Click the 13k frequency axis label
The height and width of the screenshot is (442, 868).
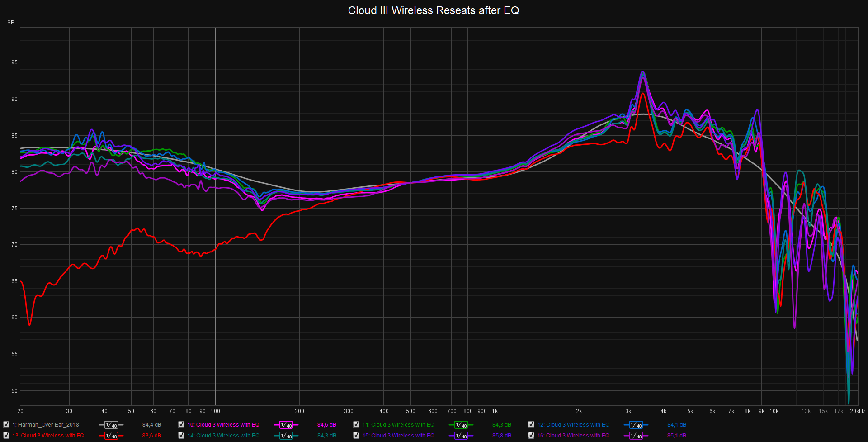pyautogui.click(x=806, y=411)
